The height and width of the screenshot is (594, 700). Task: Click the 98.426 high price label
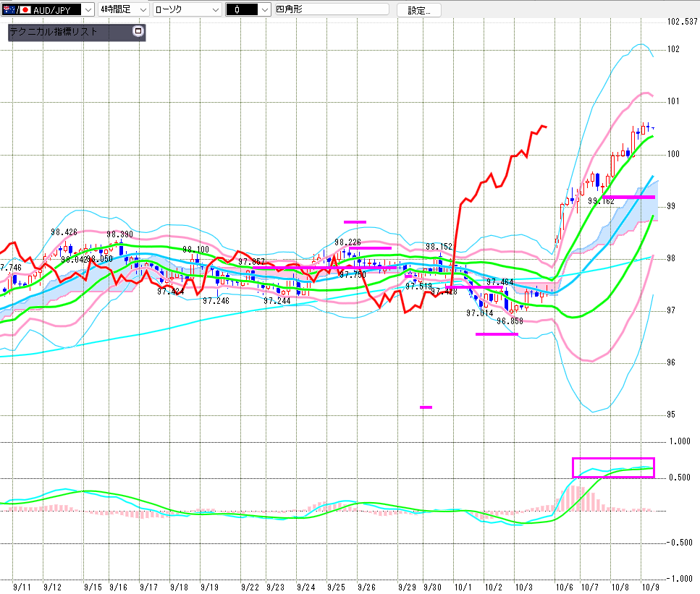click(64, 232)
